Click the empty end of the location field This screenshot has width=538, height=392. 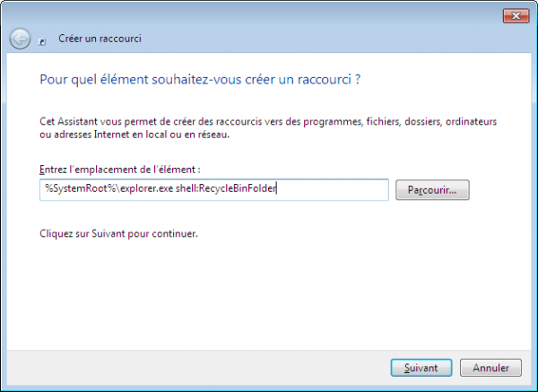[x=332, y=189]
